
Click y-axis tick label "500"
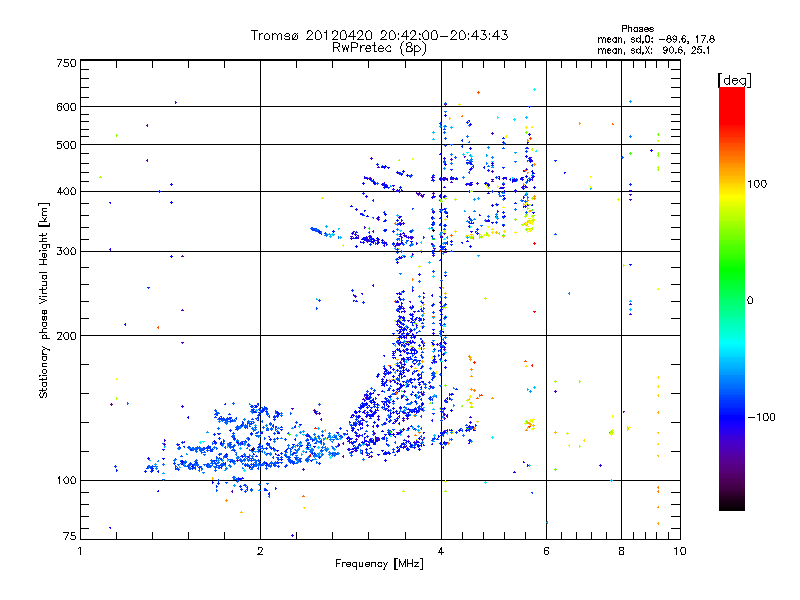[66, 145]
